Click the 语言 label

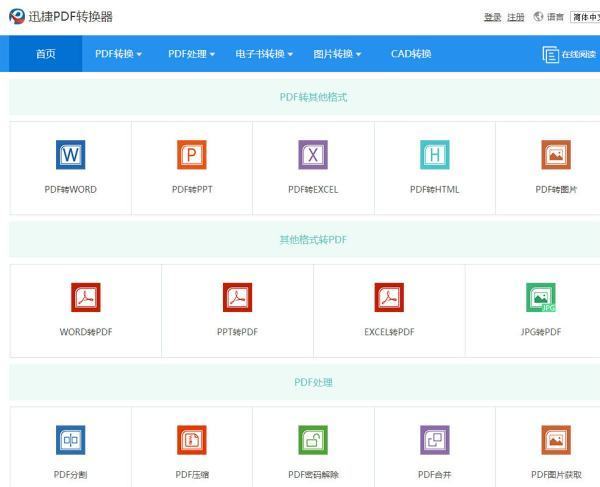[x=555, y=17]
